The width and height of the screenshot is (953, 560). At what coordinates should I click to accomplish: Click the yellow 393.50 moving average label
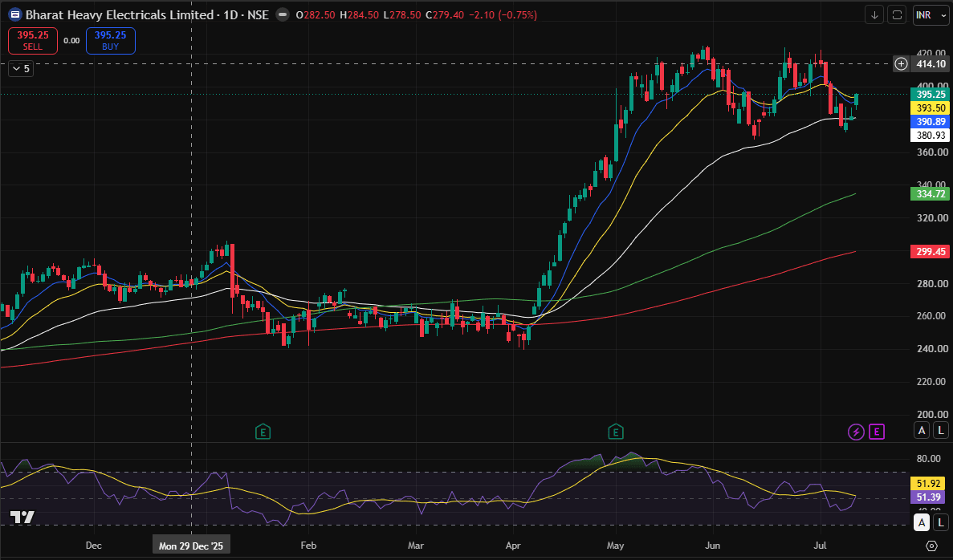point(931,108)
